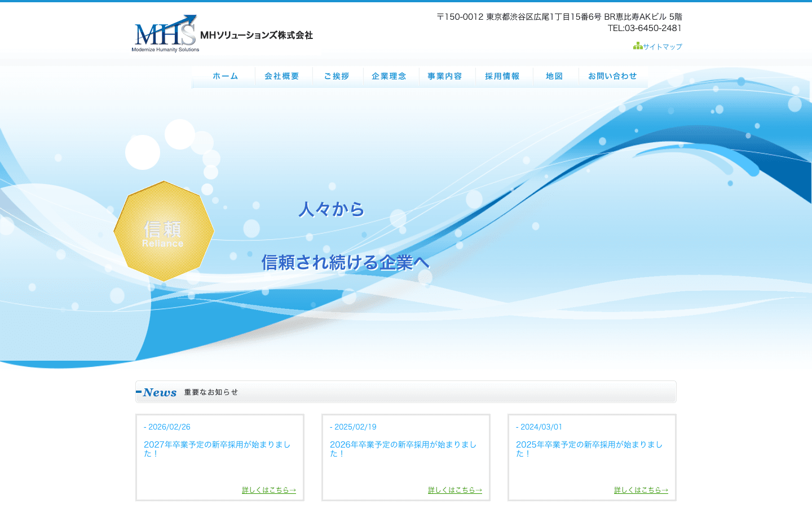
Task: Follow 詳しくはこちら link for 2026/02/26 news
Action: (269, 490)
